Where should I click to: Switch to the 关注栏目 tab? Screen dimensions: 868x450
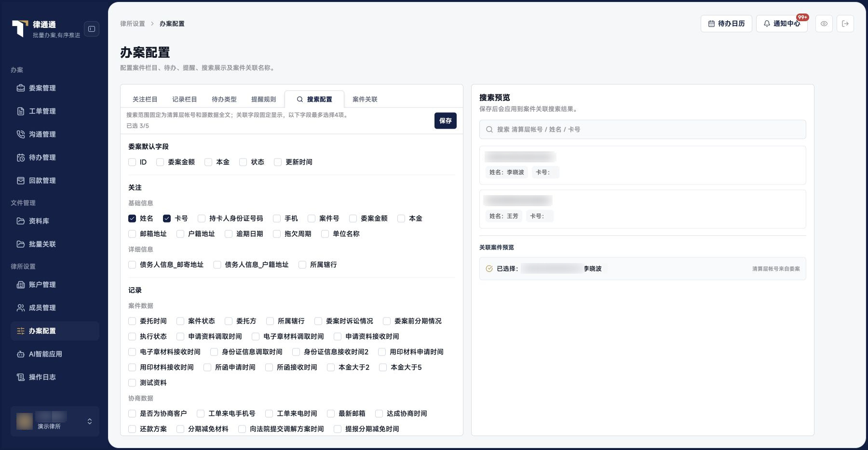pyautogui.click(x=145, y=99)
